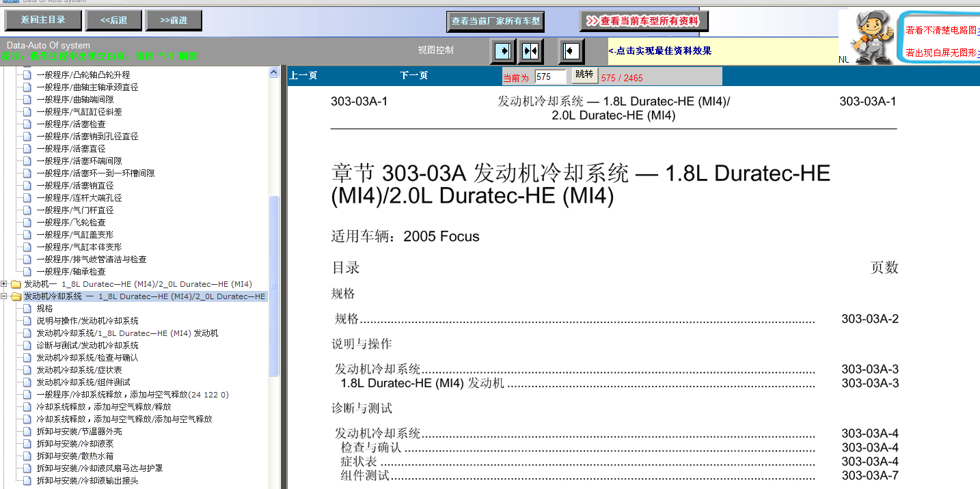Click the right-arrow view control icon

click(x=503, y=51)
